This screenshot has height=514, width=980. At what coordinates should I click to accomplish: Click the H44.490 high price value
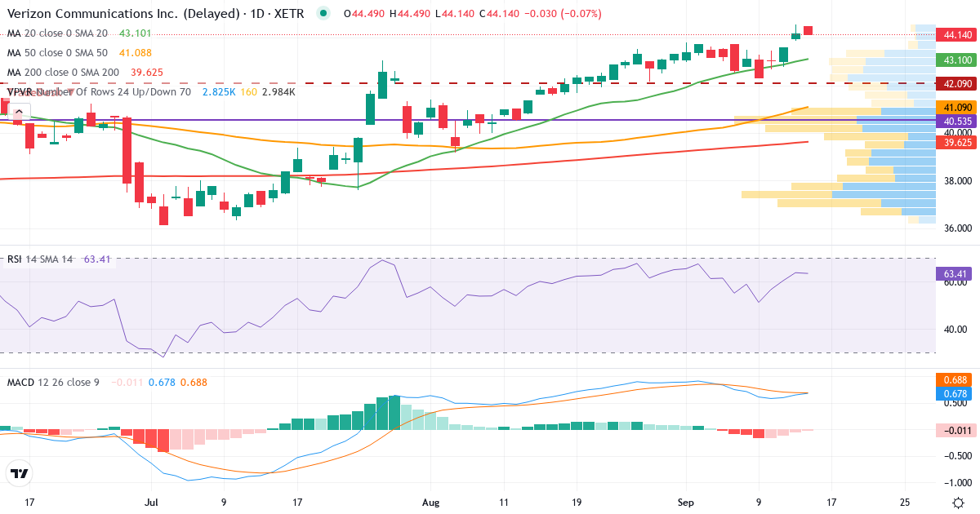pyautogui.click(x=408, y=14)
